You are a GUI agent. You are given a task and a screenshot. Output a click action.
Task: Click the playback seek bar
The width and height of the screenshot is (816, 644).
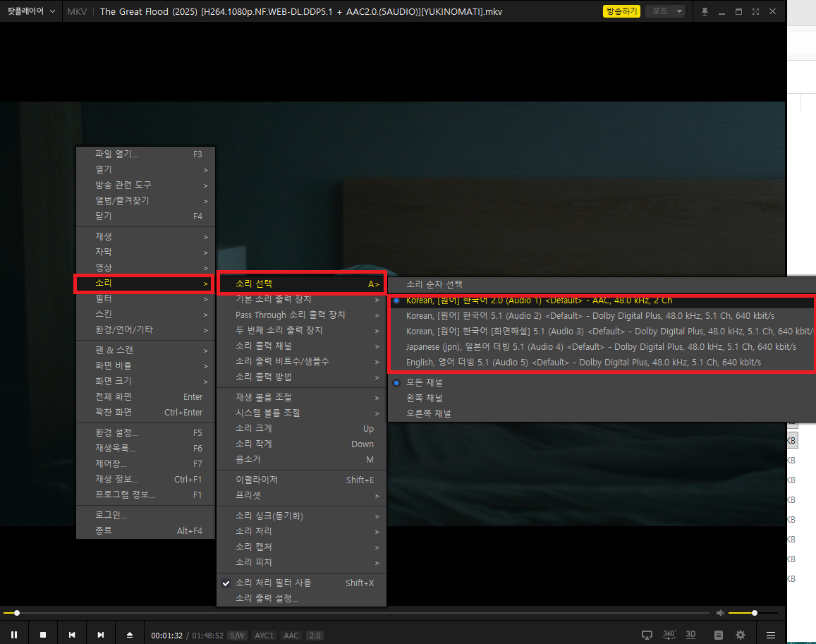(356, 613)
